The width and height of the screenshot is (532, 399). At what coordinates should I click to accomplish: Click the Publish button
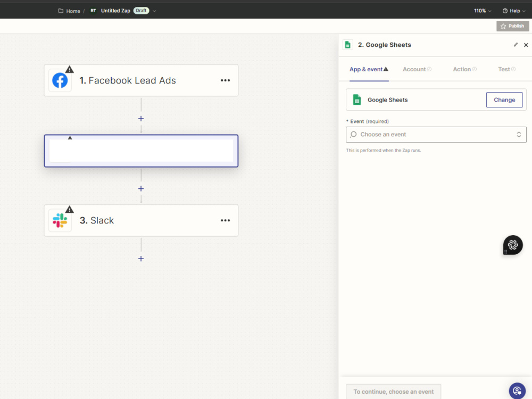point(513,26)
